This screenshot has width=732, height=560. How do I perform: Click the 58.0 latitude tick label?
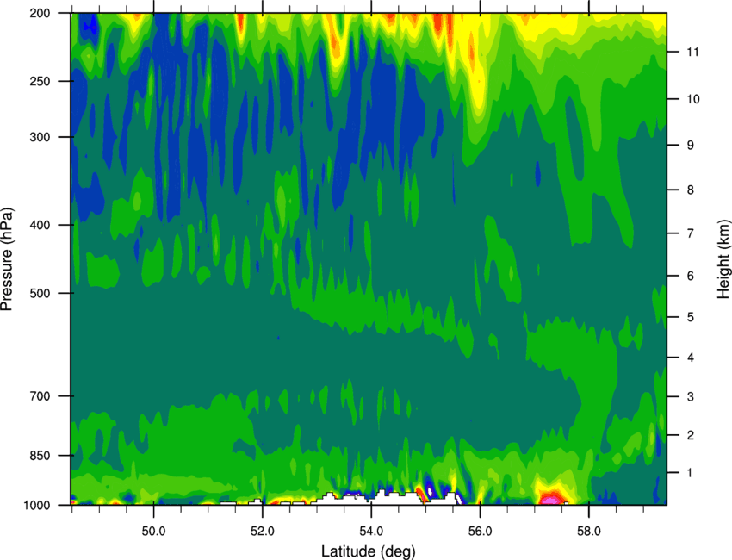click(x=589, y=532)
